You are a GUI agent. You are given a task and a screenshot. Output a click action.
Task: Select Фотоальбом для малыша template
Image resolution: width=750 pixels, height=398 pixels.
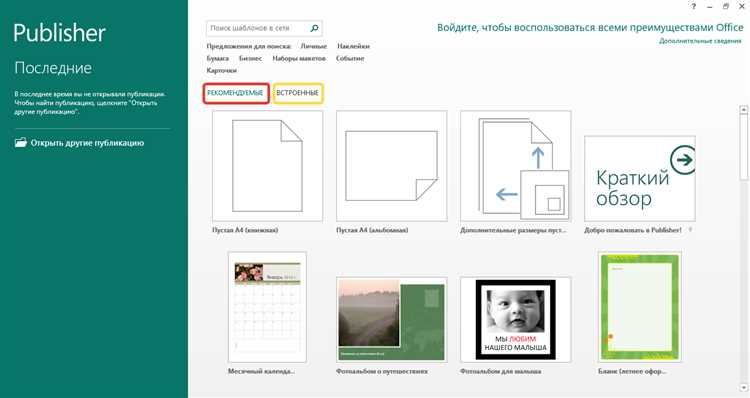[516, 320]
